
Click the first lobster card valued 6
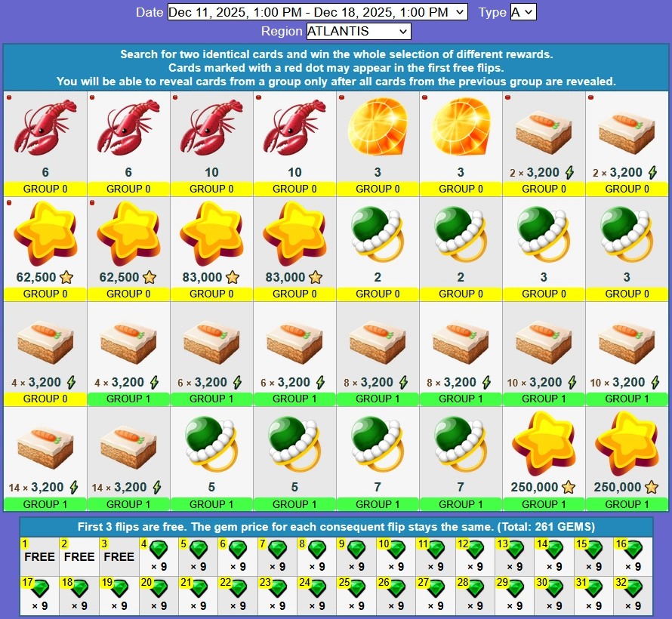[x=45, y=143]
